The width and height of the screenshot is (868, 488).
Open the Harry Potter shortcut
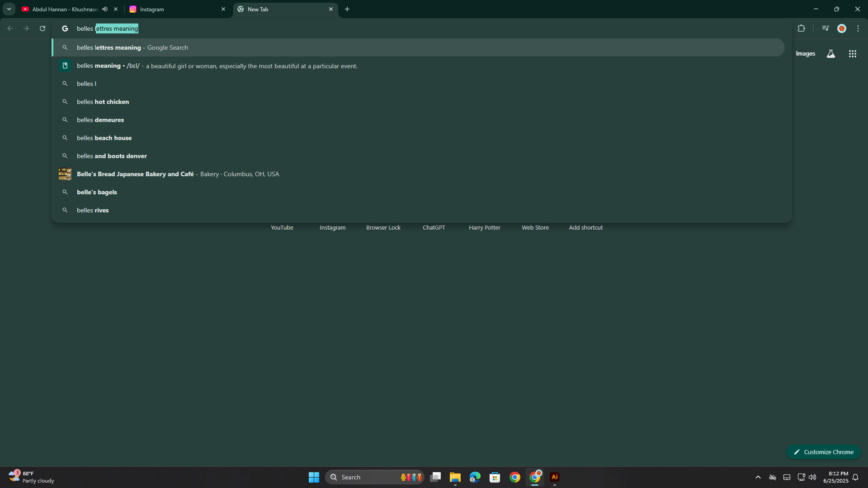point(485,228)
